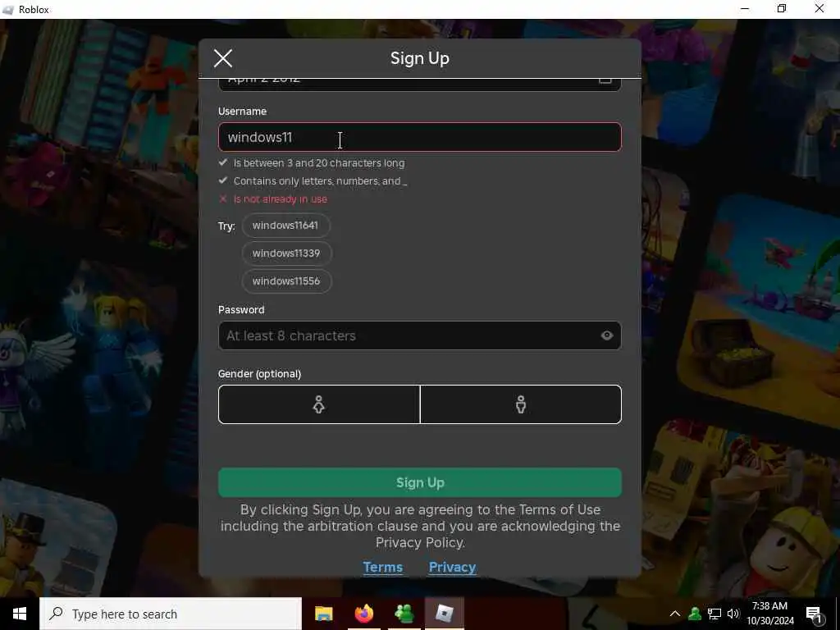This screenshot has width=840, height=630.
Task: Open the Terms link
Action: click(x=382, y=568)
